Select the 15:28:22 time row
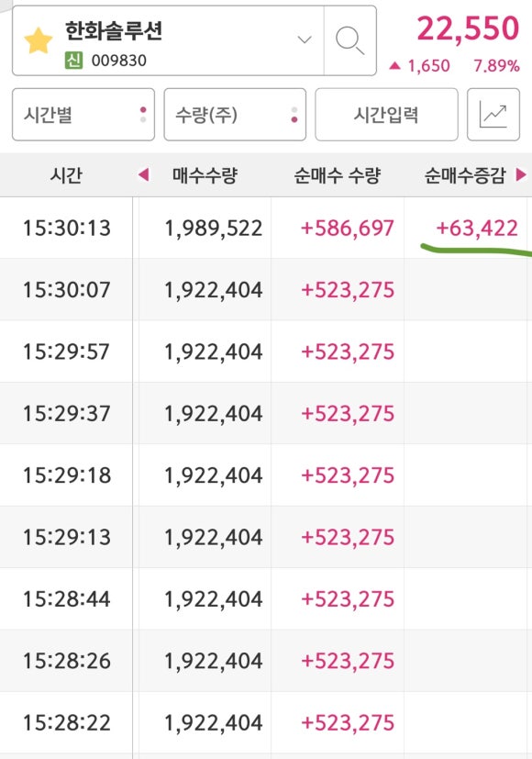The width and height of the screenshot is (532, 759). 266,722
